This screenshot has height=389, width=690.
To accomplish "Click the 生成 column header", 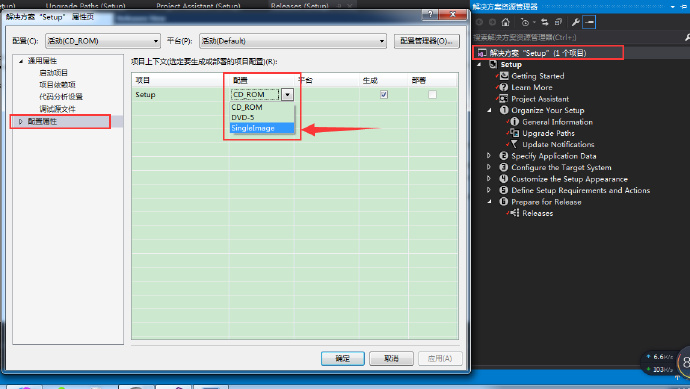I will pyautogui.click(x=384, y=80).
